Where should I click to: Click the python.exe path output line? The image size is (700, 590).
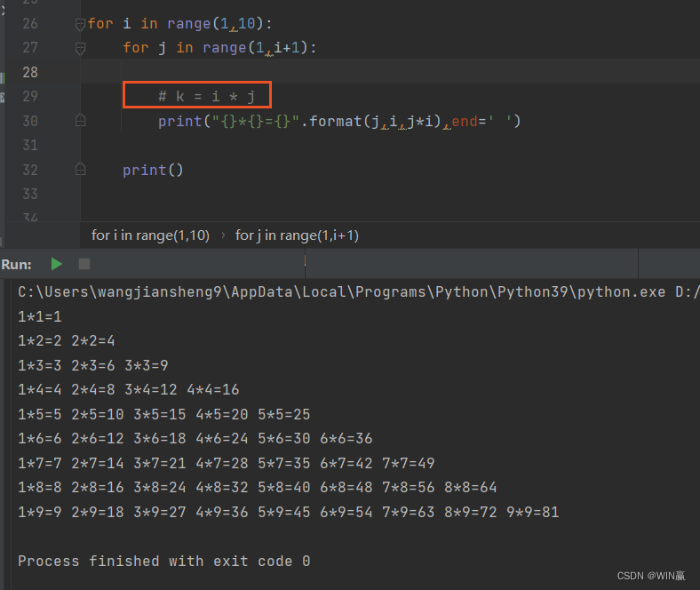(357, 292)
